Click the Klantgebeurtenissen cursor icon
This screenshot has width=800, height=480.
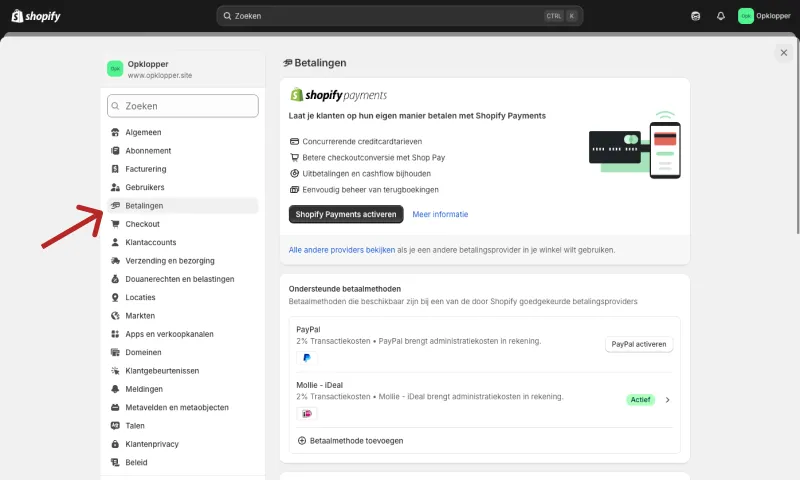115,371
